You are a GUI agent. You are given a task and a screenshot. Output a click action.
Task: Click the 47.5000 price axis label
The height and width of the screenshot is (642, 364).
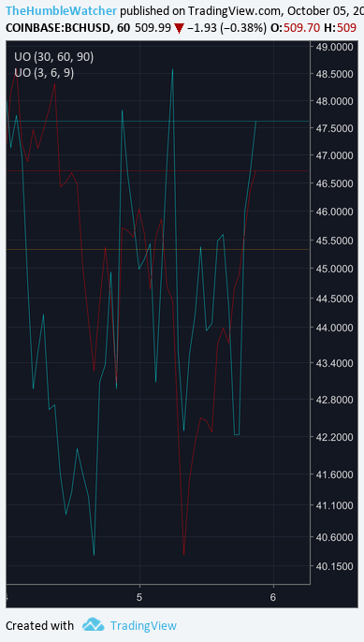click(x=334, y=128)
